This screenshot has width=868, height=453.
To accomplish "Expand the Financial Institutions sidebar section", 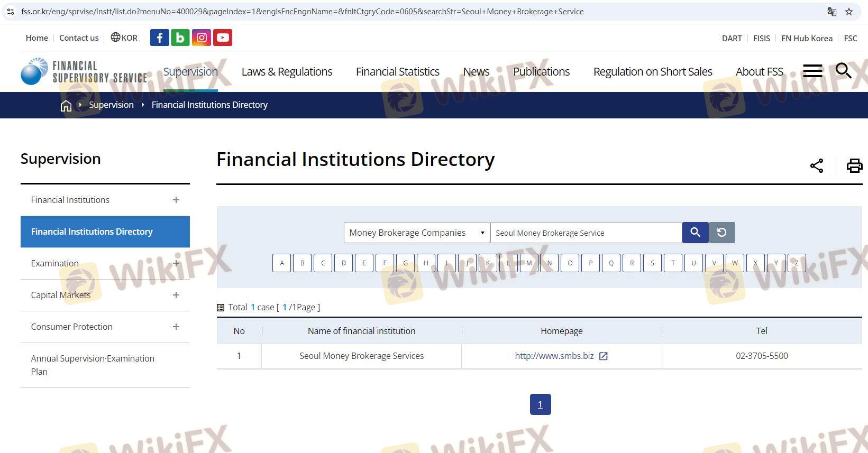I will 176,200.
